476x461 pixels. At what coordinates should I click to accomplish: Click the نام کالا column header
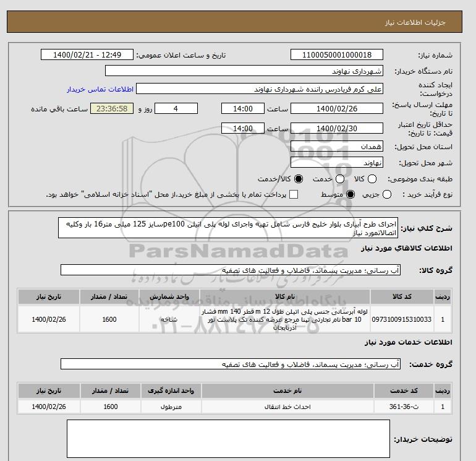coord(285,296)
